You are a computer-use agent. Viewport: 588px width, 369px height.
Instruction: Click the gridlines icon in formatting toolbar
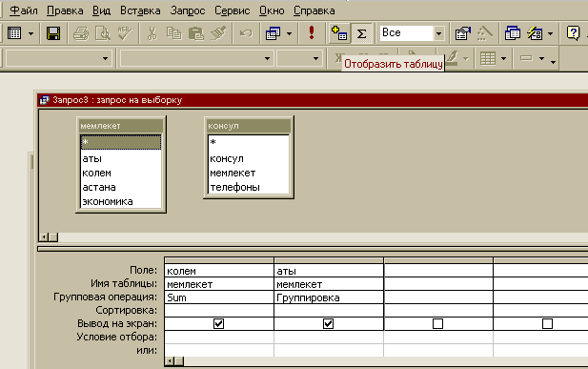click(x=488, y=58)
